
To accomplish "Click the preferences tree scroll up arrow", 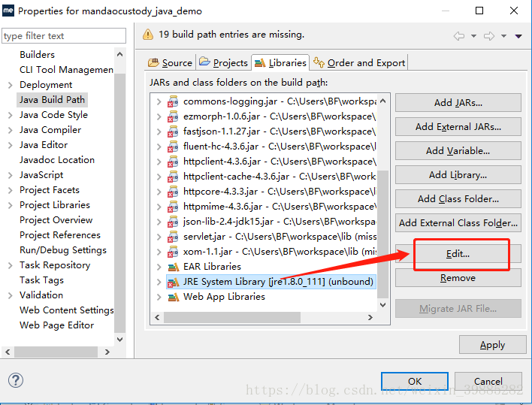I will click(119, 54).
